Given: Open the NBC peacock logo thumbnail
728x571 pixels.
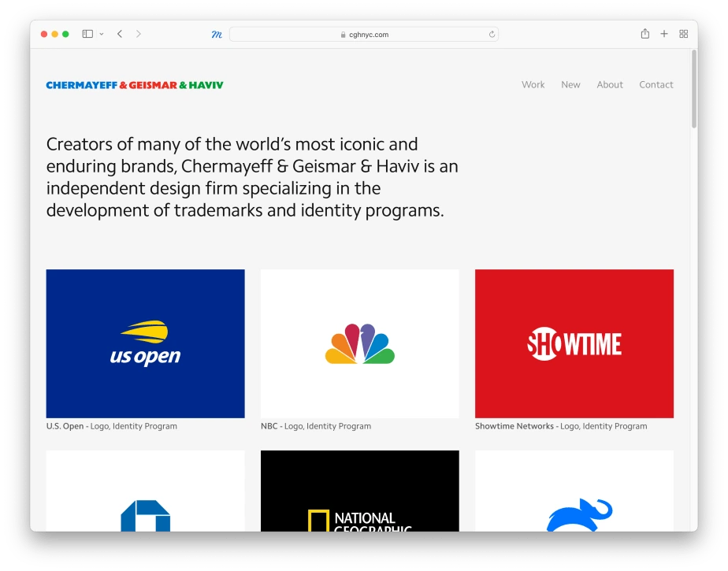Looking at the screenshot, I should click(x=360, y=343).
